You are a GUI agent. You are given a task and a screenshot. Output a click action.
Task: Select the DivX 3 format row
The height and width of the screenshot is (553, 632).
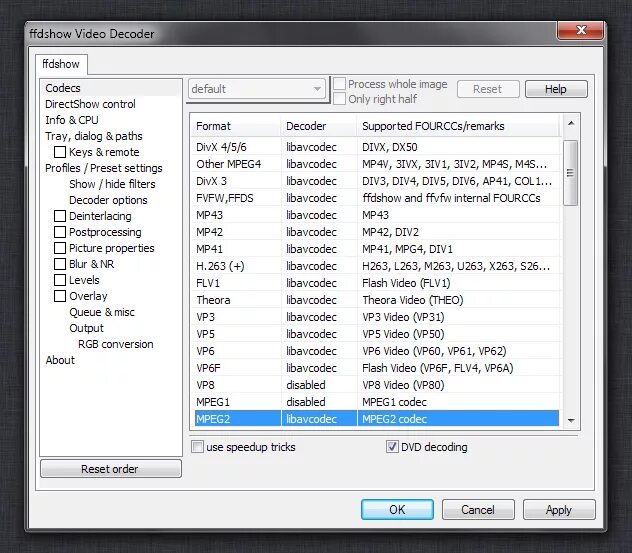[x=376, y=181]
